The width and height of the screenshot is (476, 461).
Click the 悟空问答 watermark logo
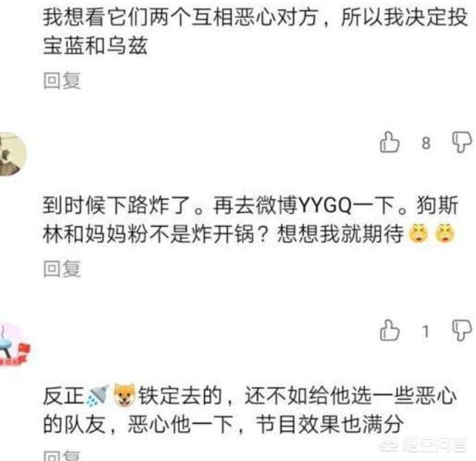tap(424, 445)
